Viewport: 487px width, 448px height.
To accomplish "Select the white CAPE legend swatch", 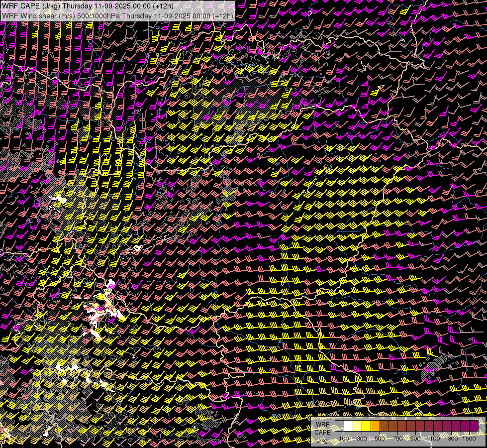I will tap(349, 426).
